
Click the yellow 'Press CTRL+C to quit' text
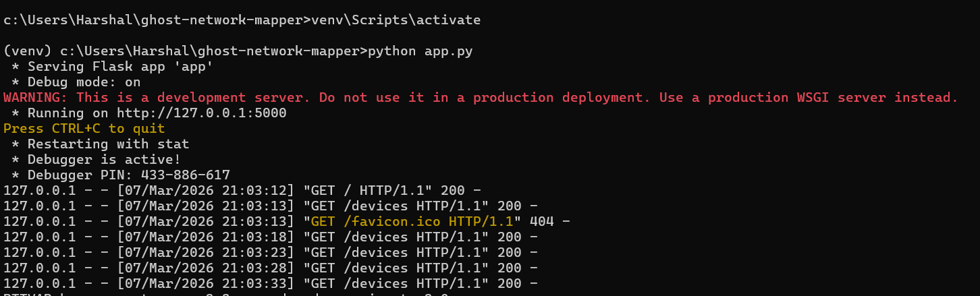(x=84, y=128)
